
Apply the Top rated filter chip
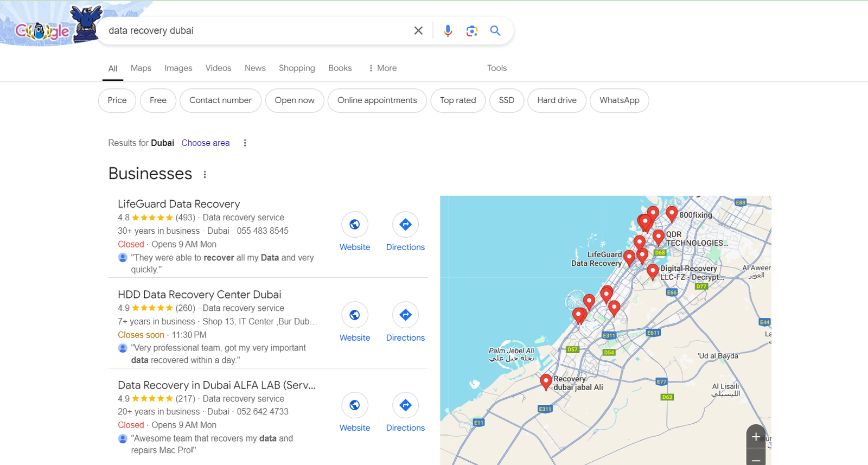[458, 100]
